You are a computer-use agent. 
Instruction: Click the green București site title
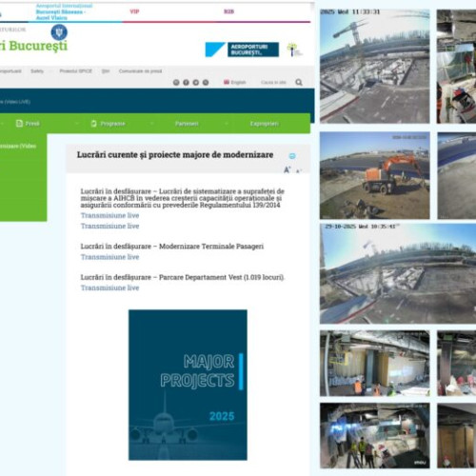point(33,46)
